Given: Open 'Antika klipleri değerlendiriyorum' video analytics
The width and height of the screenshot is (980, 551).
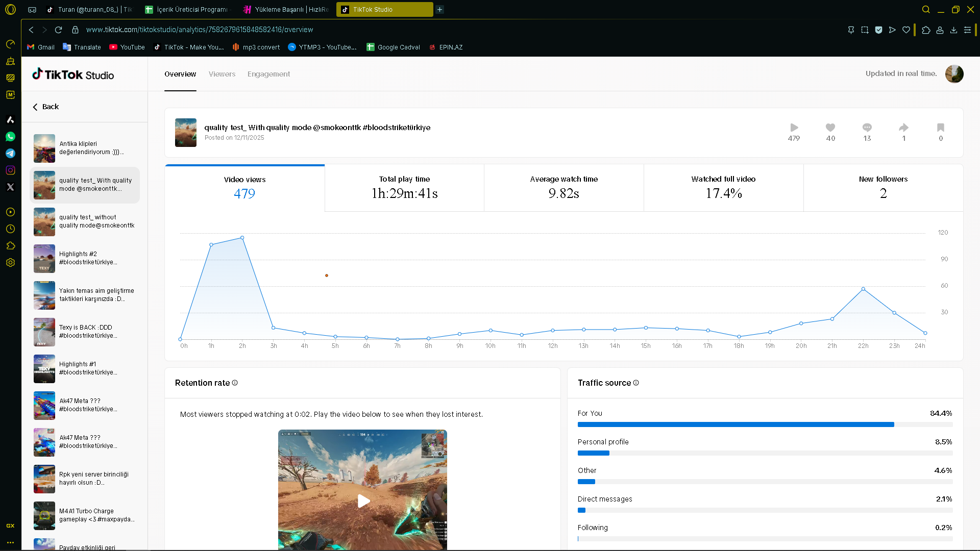Looking at the screenshot, I should (85, 148).
